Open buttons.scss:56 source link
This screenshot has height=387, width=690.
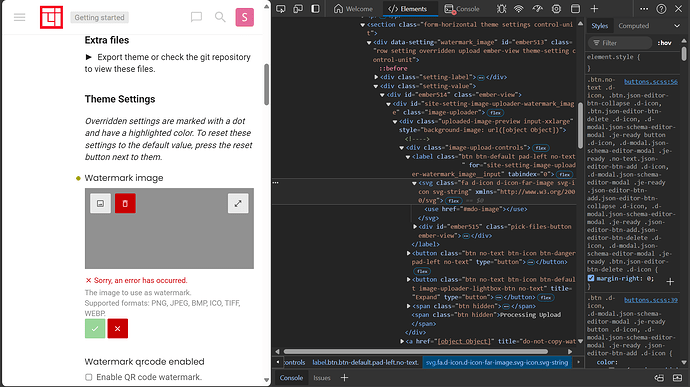pos(650,81)
